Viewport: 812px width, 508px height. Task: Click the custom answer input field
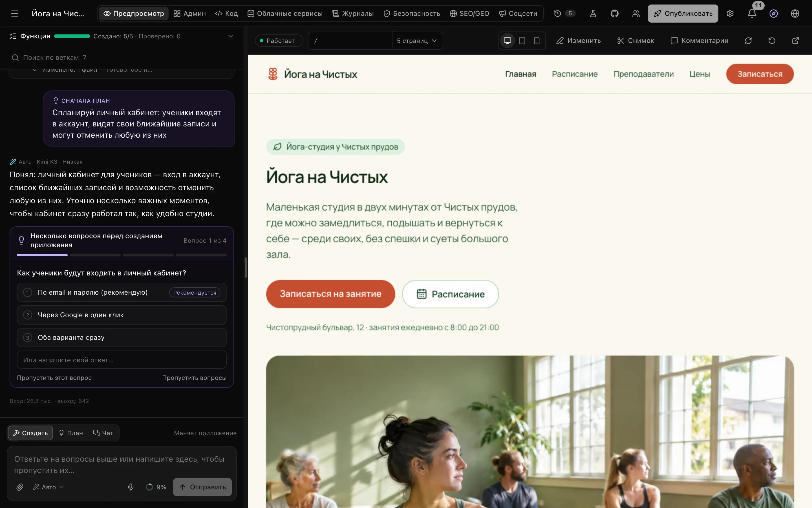(122, 360)
